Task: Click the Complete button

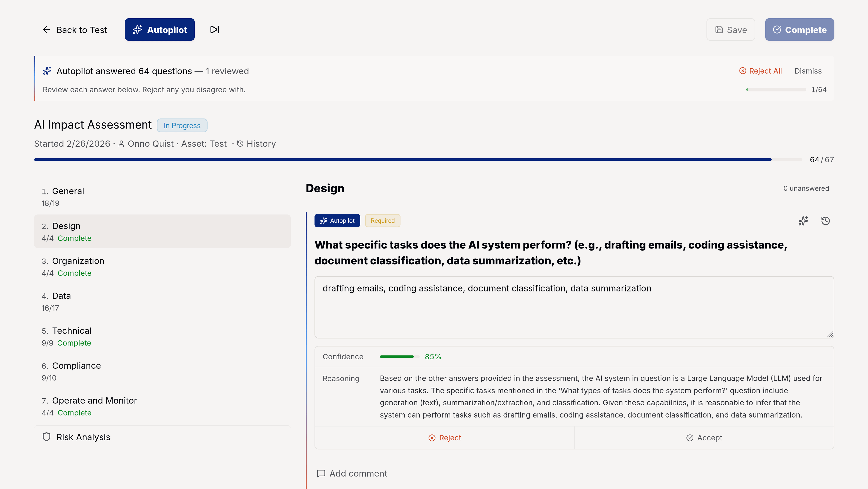Action: pos(799,30)
